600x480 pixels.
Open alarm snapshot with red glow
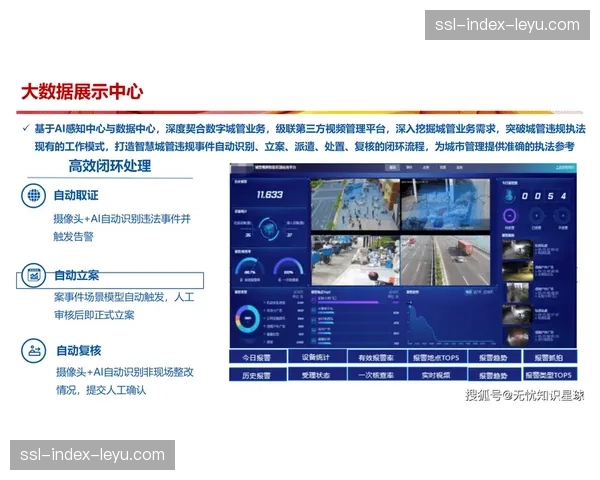[x=518, y=336]
